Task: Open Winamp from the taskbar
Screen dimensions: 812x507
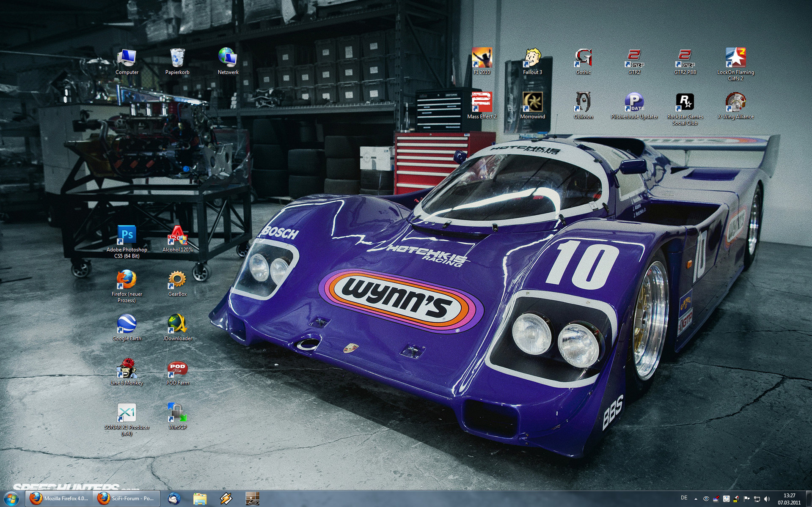Action: tap(226, 499)
